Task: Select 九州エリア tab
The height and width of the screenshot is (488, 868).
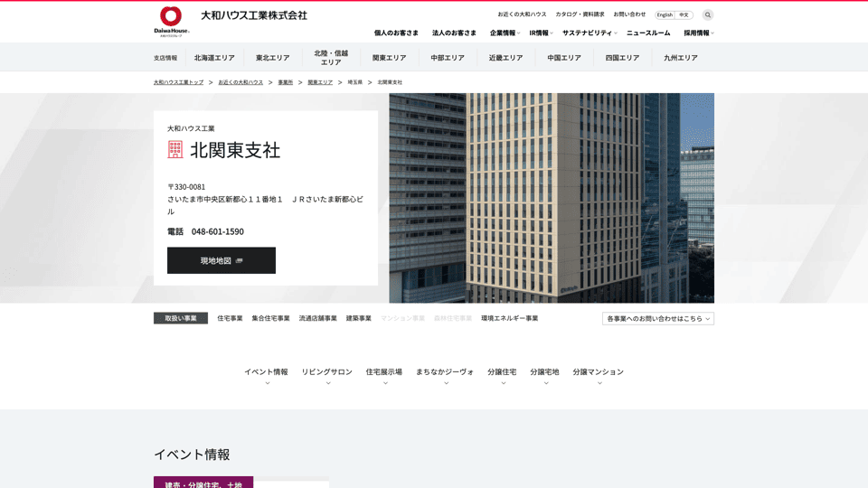Action: (x=680, y=58)
